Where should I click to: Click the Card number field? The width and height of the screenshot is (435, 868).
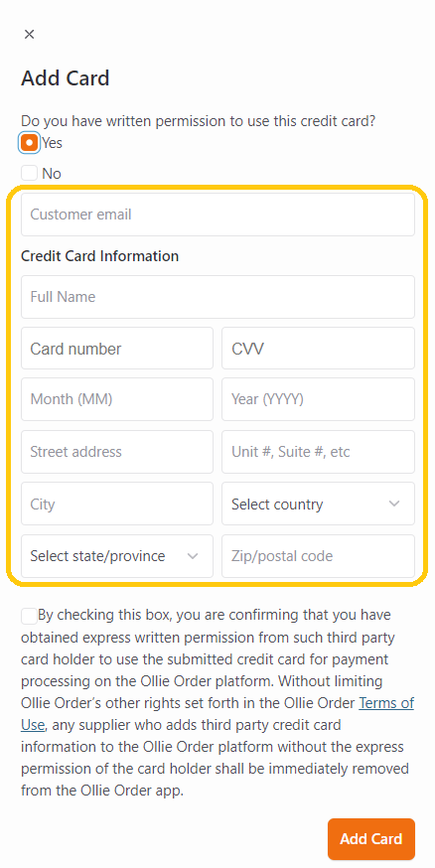tap(117, 349)
